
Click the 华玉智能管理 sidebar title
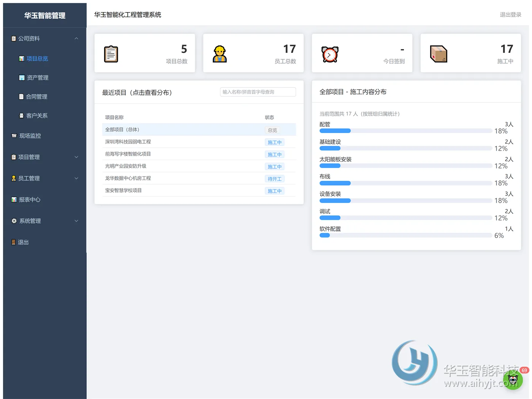click(45, 16)
